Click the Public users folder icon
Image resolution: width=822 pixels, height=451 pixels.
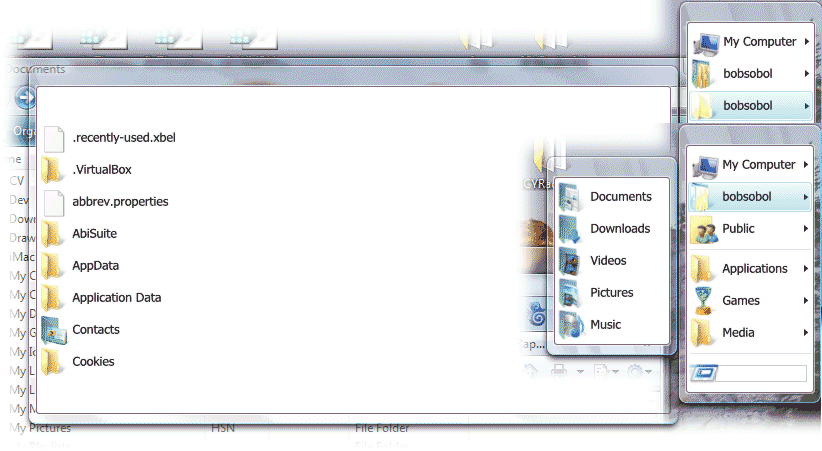(704, 229)
